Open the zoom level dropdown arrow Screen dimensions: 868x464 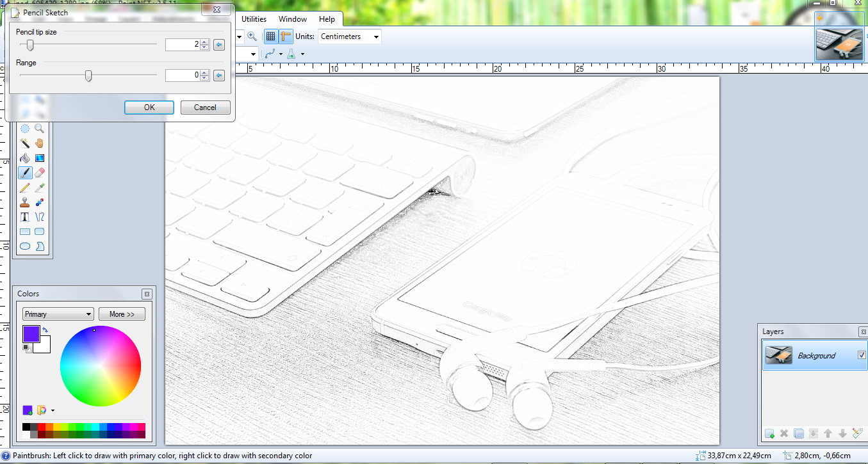click(240, 36)
